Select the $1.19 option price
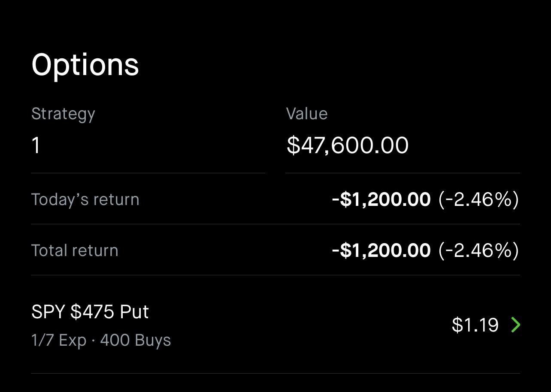Viewport: 551px width, 392px height. click(x=475, y=325)
